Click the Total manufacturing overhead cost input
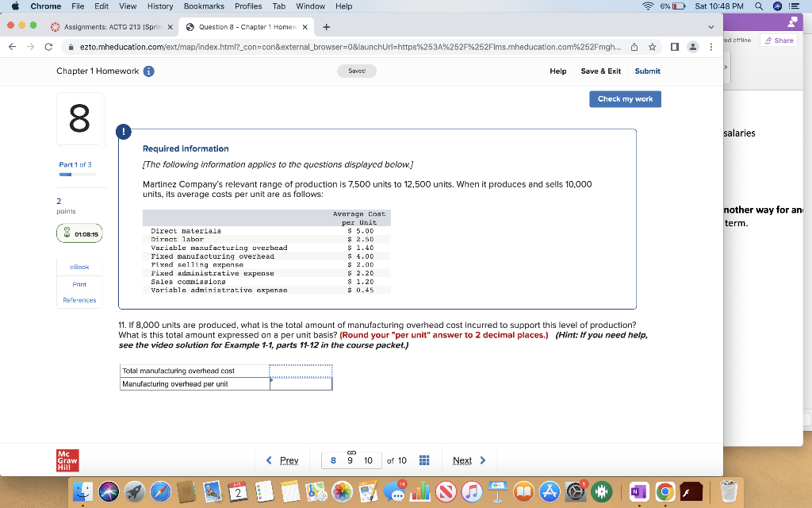 click(301, 371)
